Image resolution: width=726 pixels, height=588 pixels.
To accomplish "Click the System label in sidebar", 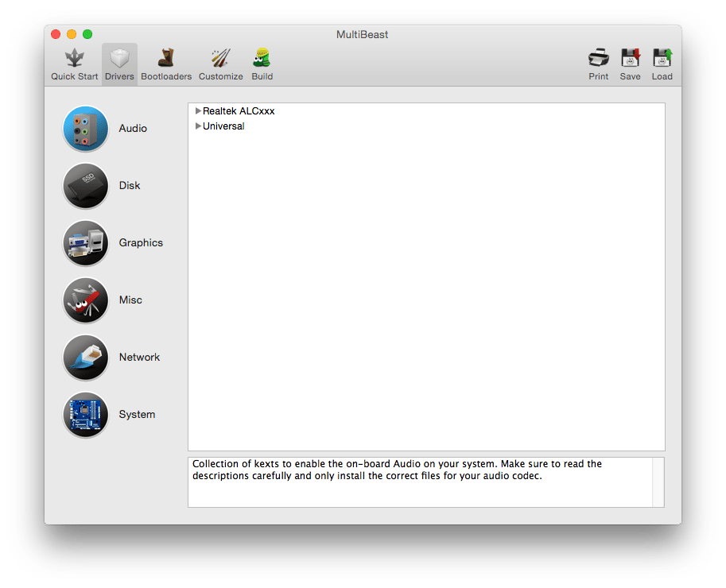I will click(x=137, y=415).
